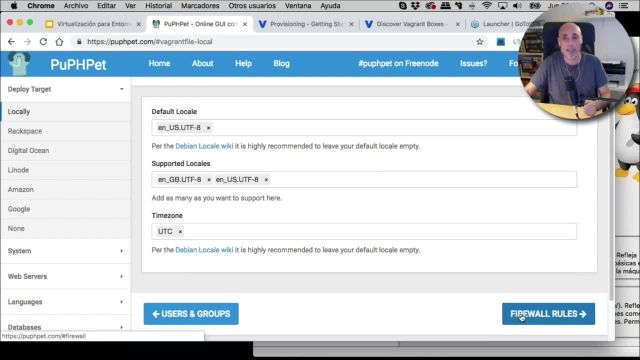Open the About nav item

(x=202, y=64)
